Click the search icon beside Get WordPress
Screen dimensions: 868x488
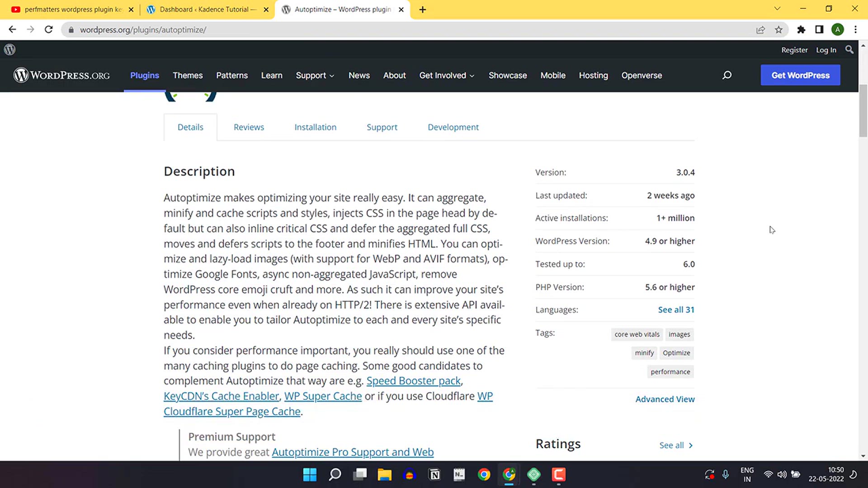(x=727, y=75)
